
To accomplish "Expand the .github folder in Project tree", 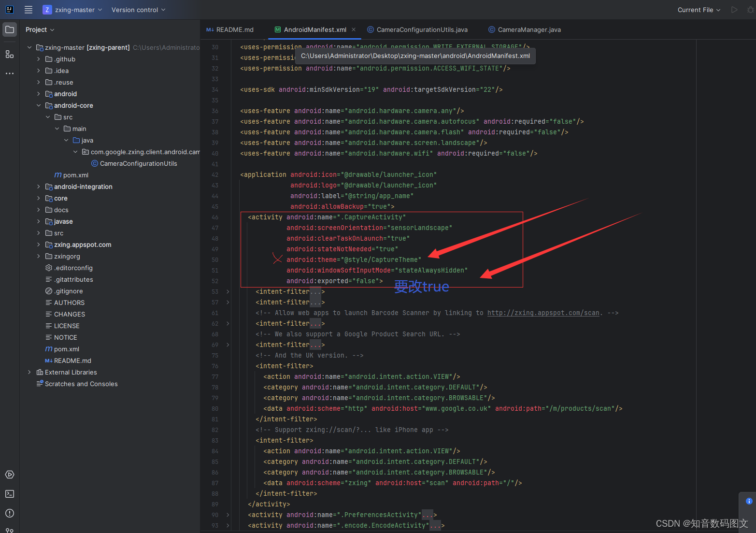I will click(38, 59).
